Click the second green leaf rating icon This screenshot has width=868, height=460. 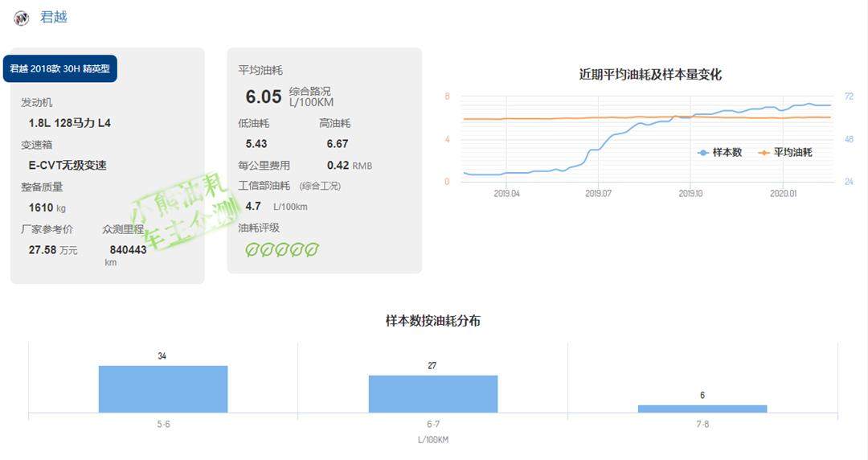tap(267, 250)
